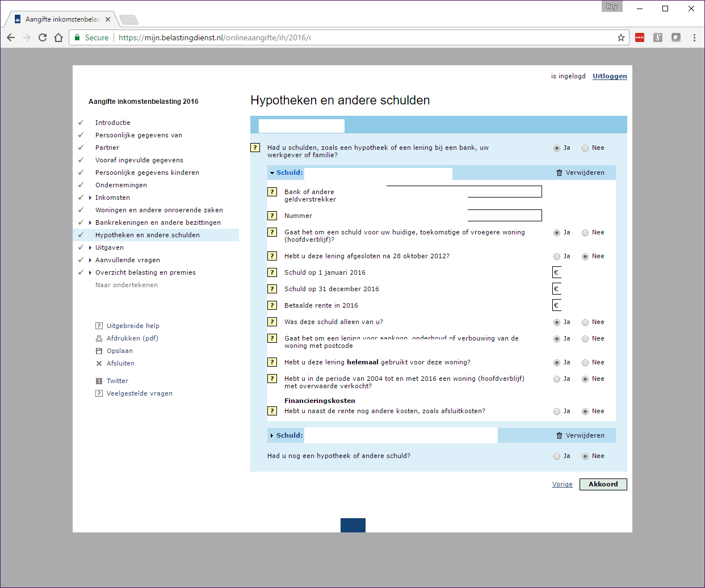Expand the 'Uitgaven' menu arrow
Screen dimensions: 705x588
[x=90, y=247]
